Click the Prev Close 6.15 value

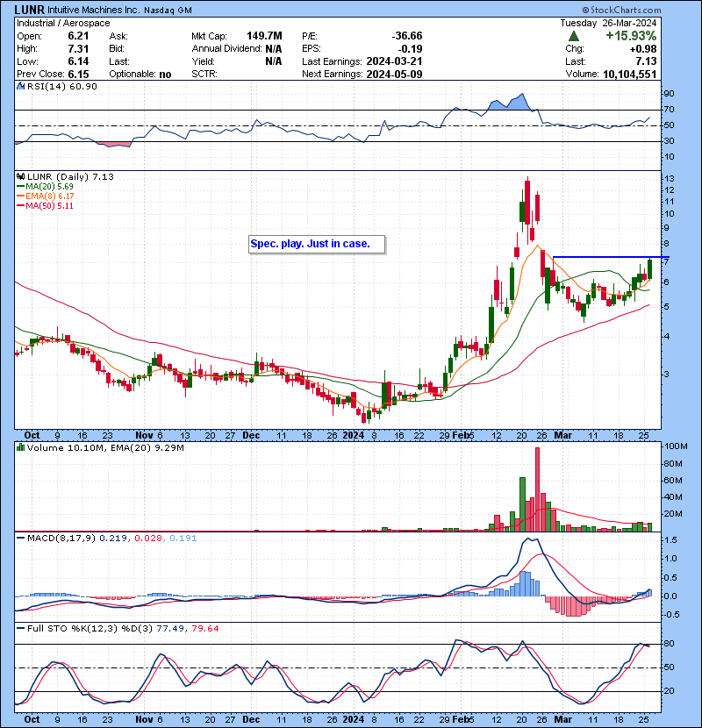[x=78, y=74]
